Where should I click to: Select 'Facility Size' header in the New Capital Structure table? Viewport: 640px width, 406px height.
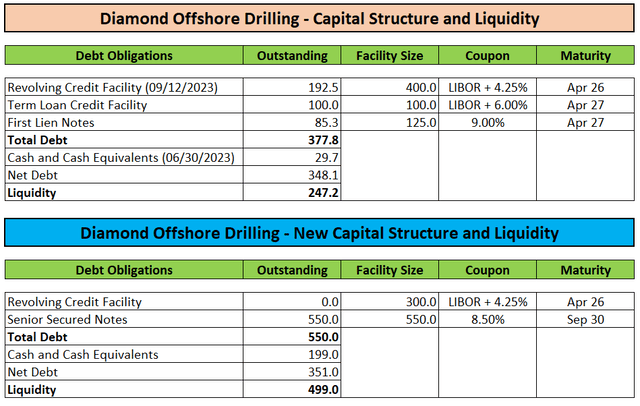click(389, 270)
